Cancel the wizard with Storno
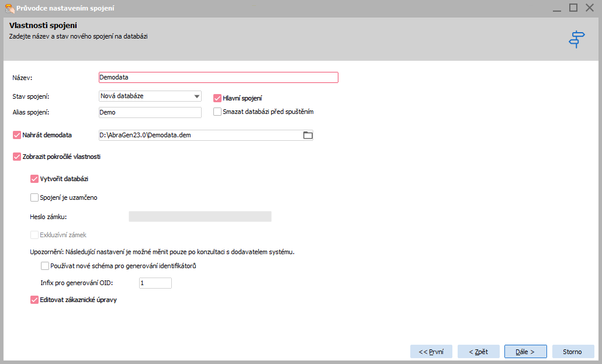Image resolution: width=602 pixels, height=364 pixels. pos(572,352)
